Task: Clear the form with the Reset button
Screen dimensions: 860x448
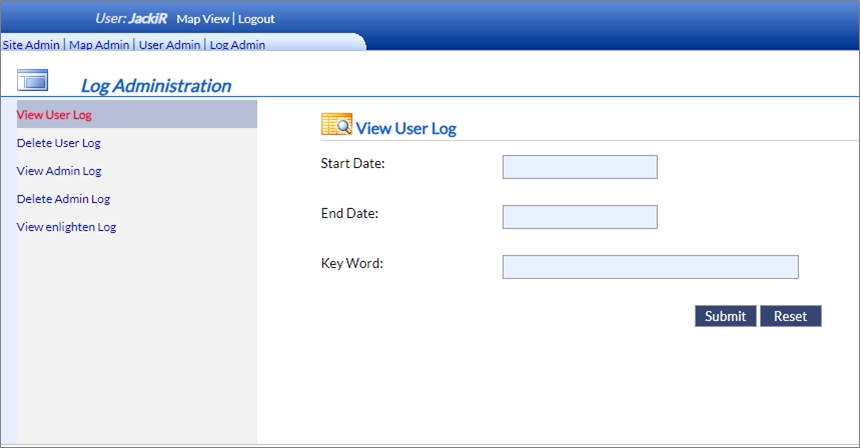Action: [790, 316]
